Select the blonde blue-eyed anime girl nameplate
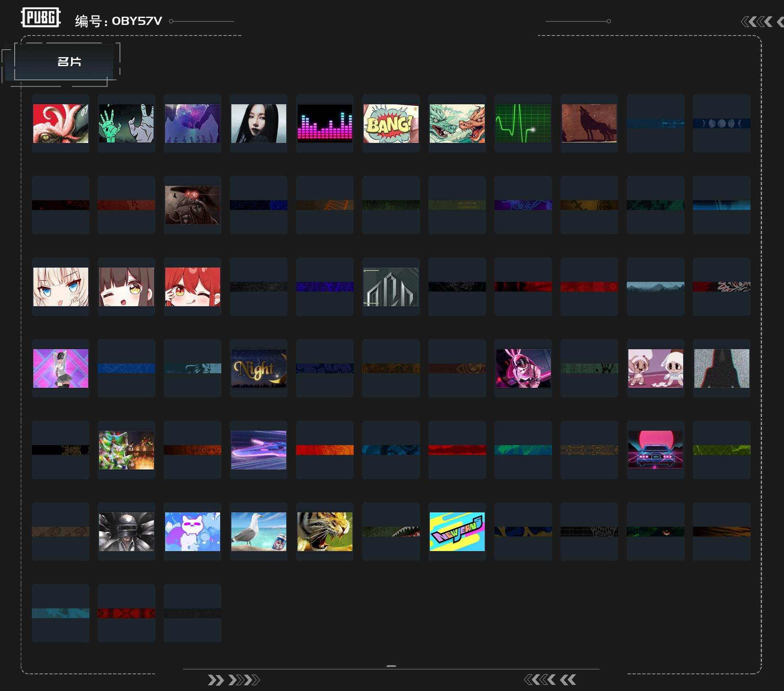784x691 pixels. (60, 287)
